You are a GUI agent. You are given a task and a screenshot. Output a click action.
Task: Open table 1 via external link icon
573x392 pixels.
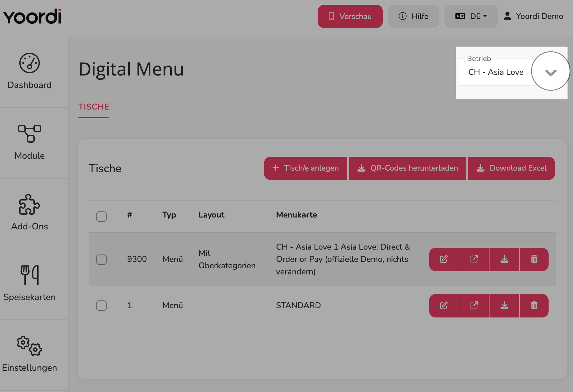coord(474,306)
